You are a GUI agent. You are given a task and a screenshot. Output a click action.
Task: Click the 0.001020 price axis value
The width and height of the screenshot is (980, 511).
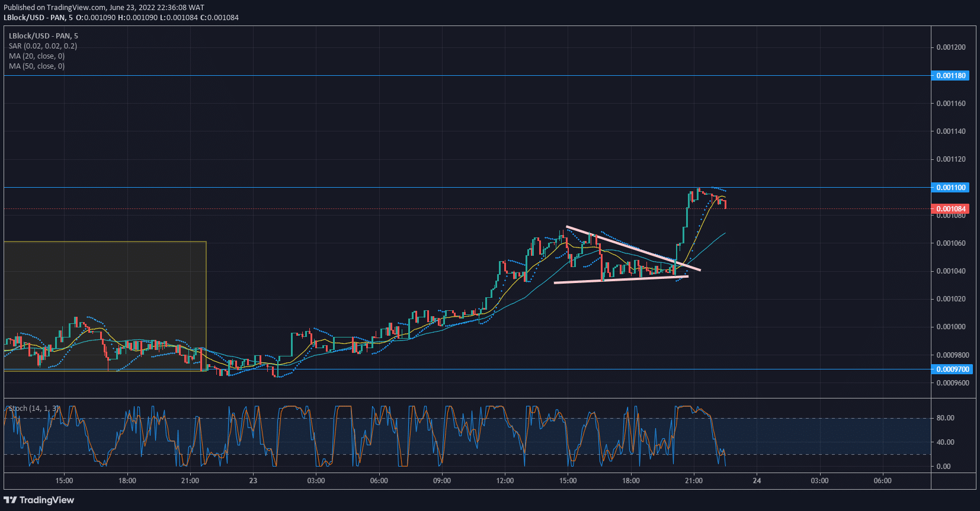point(951,299)
